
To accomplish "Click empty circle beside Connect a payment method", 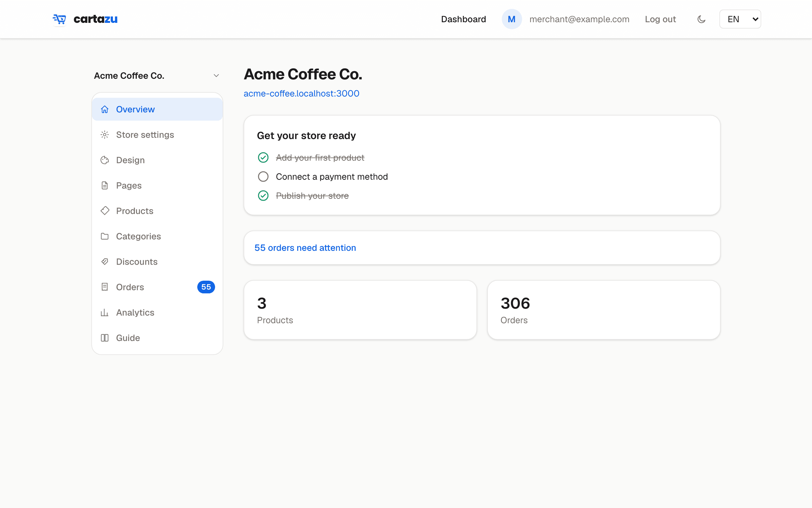I will 263,177.
